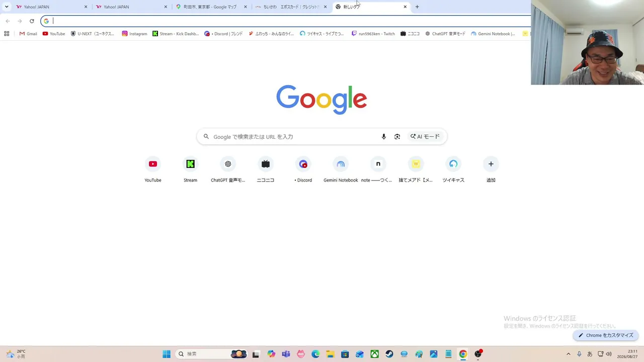Show hidden system tray icons
644x362 pixels.
(569, 354)
